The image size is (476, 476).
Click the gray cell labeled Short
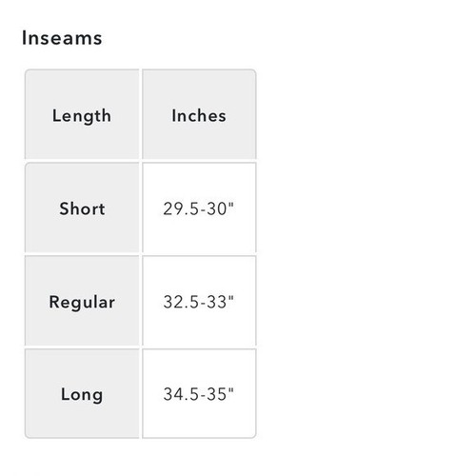(x=82, y=208)
